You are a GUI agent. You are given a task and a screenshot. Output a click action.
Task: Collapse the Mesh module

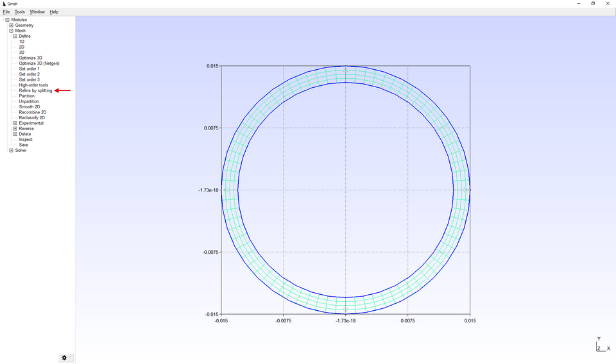tap(11, 31)
